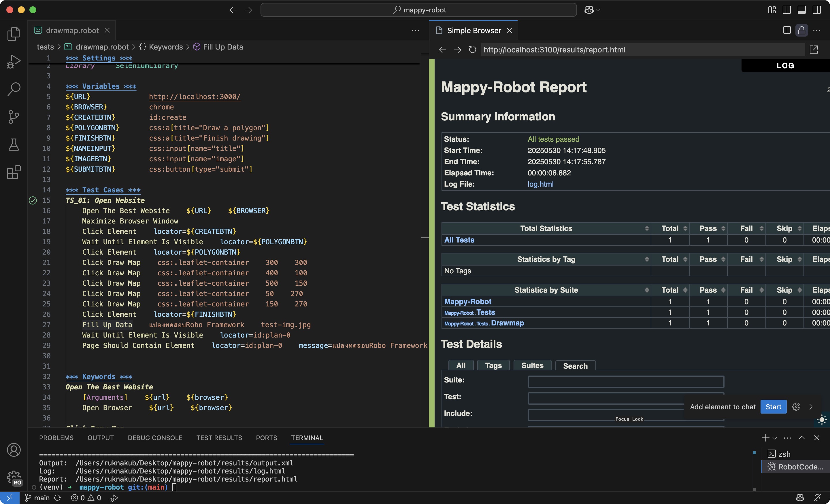
Task: Open Source Control view
Action: (14, 117)
